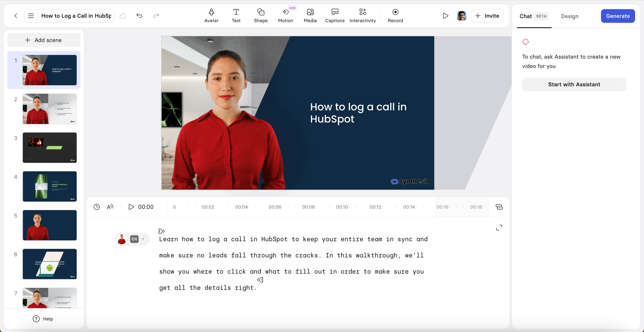Viewport: 644px width, 332px height.
Task: Open the Avatar tool
Action: pyautogui.click(x=211, y=16)
